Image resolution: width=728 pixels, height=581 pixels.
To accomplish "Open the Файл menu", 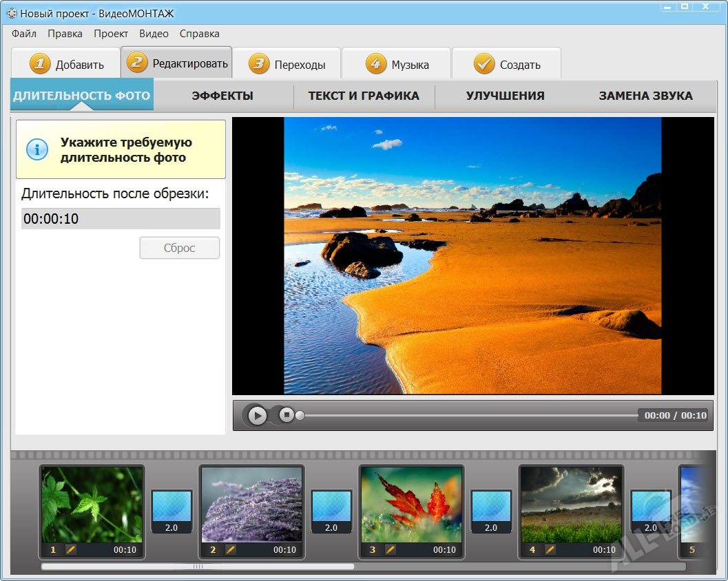I will click(24, 33).
